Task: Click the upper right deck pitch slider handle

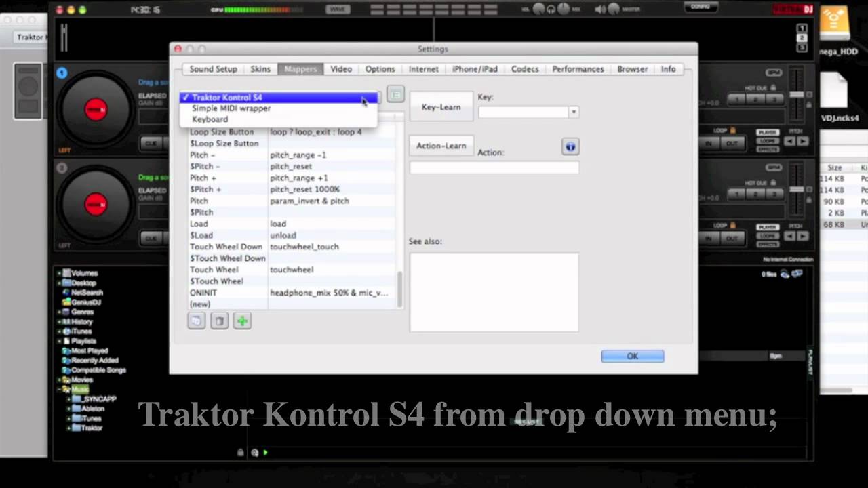Action: click(x=797, y=94)
